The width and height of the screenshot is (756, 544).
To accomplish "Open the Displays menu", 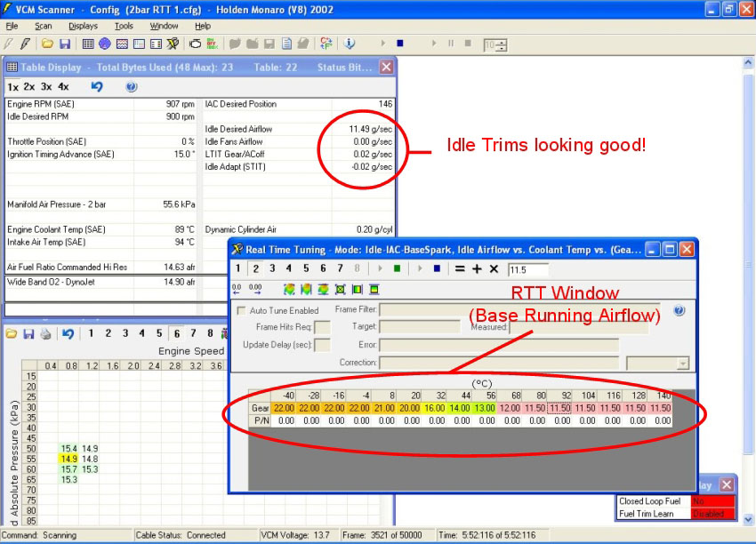I will point(83,26).
